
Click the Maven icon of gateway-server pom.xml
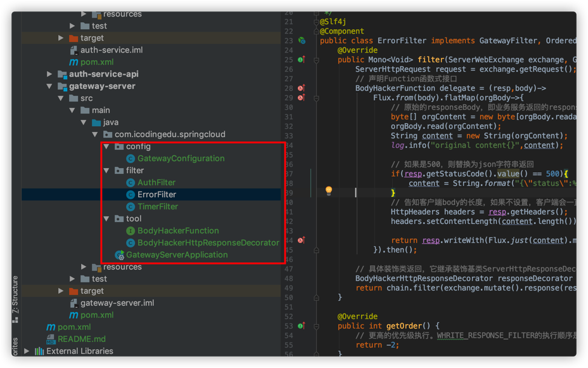(73, 315)
